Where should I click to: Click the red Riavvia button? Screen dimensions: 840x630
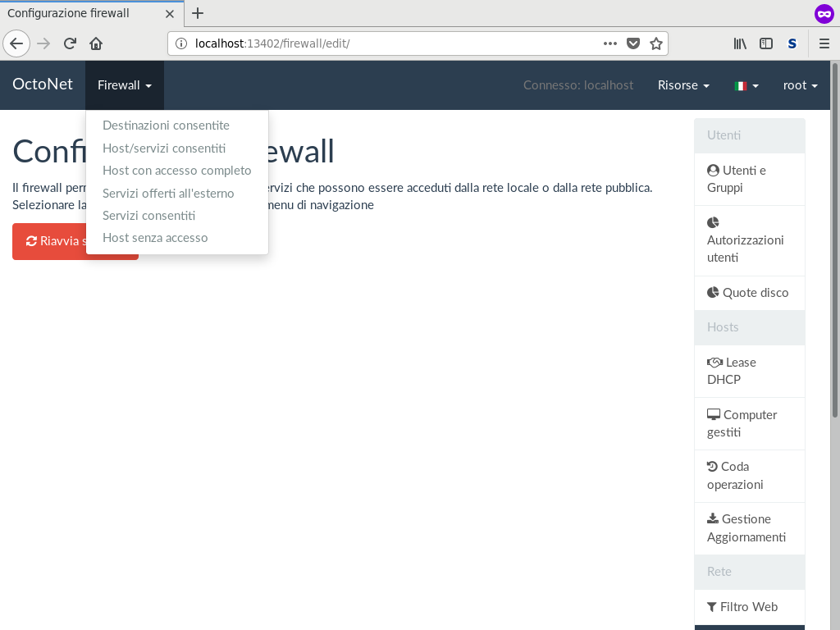50,241
